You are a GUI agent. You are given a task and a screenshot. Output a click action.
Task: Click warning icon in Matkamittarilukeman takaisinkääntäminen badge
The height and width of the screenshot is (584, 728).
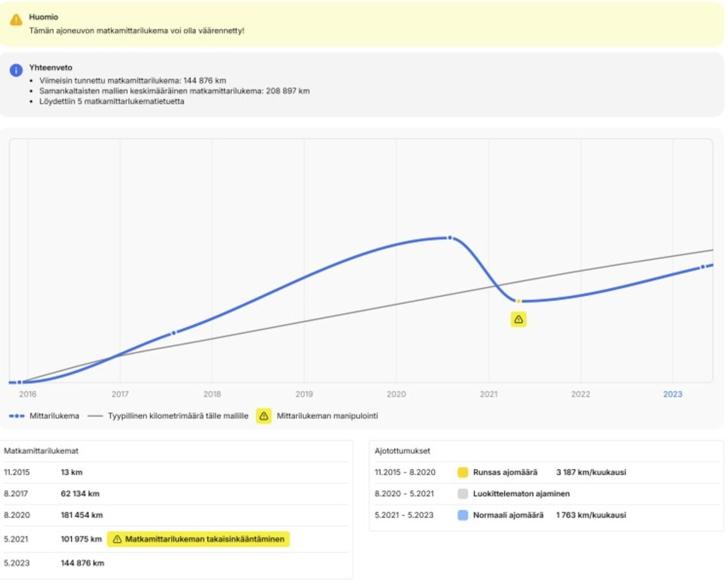pos(117,539)
